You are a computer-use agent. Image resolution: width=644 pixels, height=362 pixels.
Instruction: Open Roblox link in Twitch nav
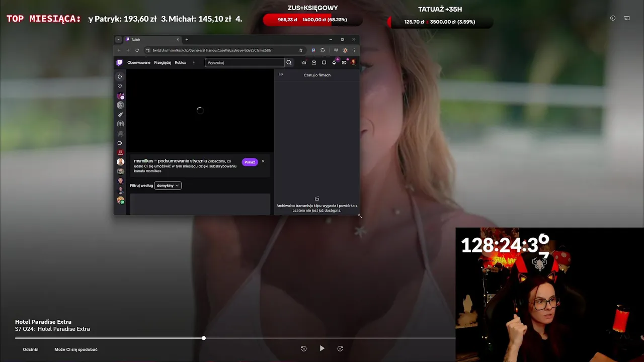[181, 63]
